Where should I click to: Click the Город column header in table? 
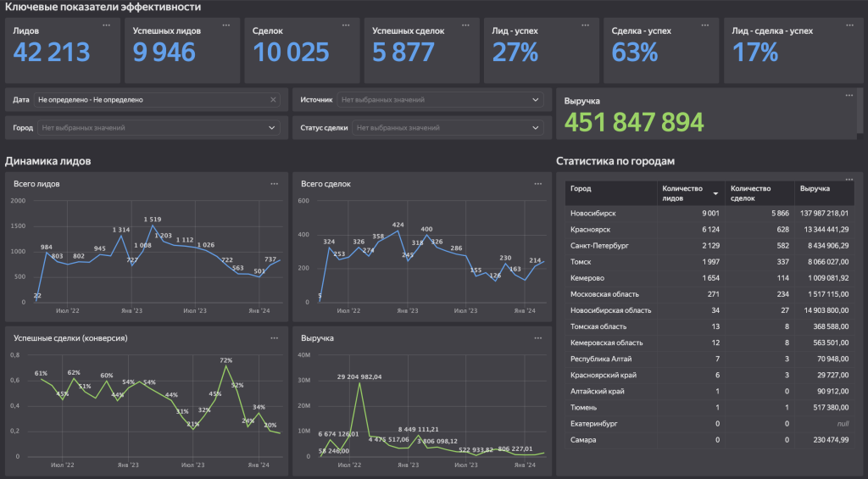click(x=581, y=188)
